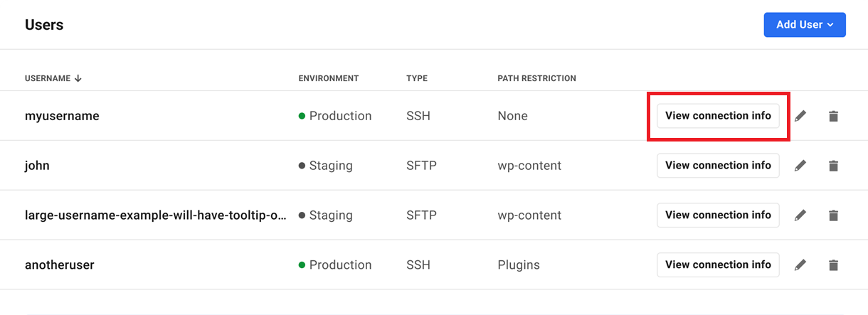Viewport: 868px width, 315px height.
Task: Delete myusername with the trash icon
Action: (834, 116)
